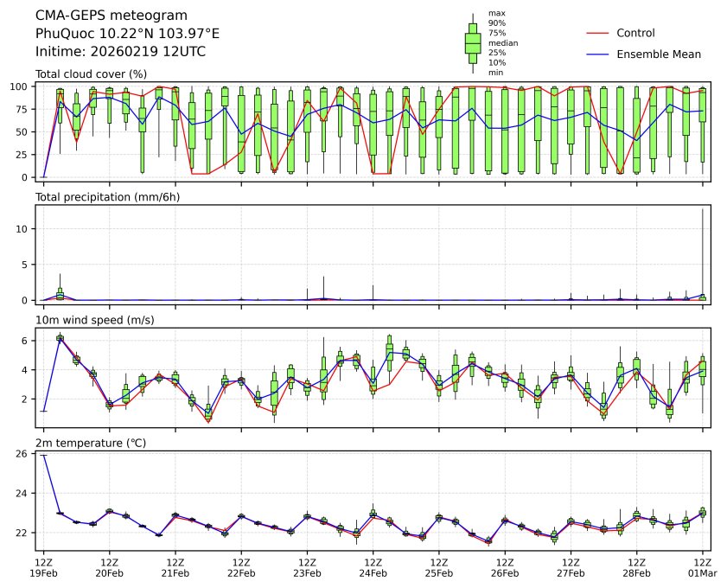The image size is (727, 588).
Task: Select the Ensemble Mean legend label
Action: tap(658, 54)
